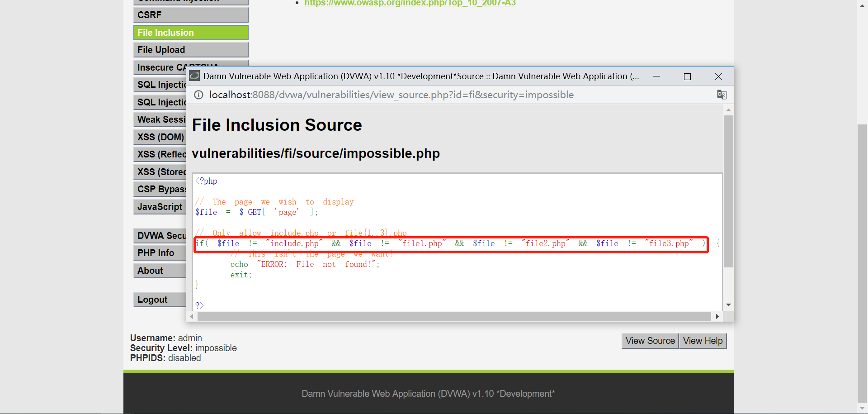Open the CSRF menu item

(191, 15)
